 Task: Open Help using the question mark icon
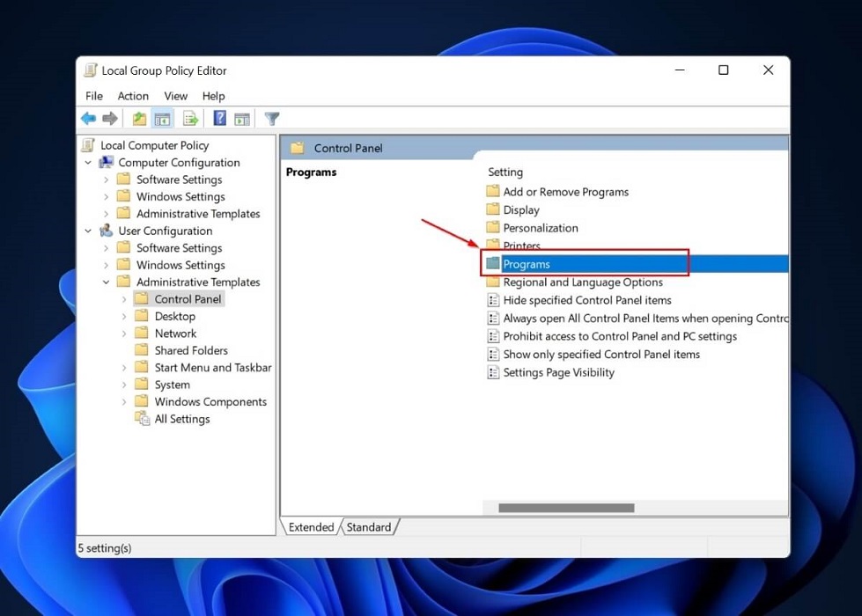pos(218,118)
